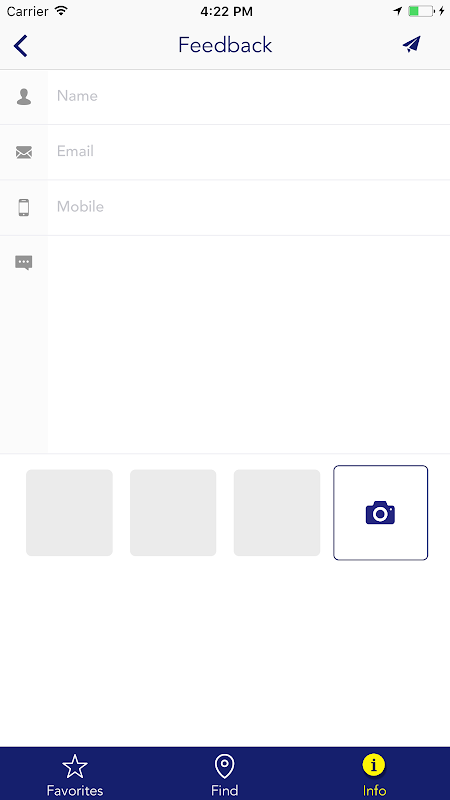
Task: Tap the back chevron arrow
Action: tap(20, 46)
